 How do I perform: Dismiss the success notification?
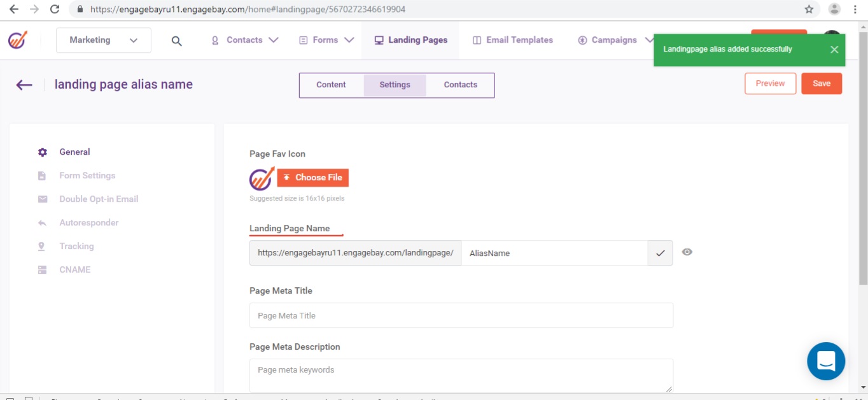[x=834, y=50]
